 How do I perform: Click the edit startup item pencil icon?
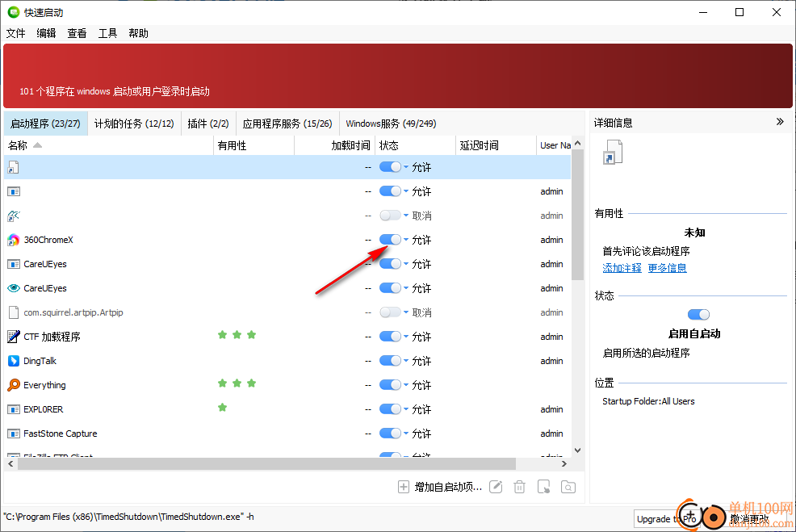(x=496, y=488)
